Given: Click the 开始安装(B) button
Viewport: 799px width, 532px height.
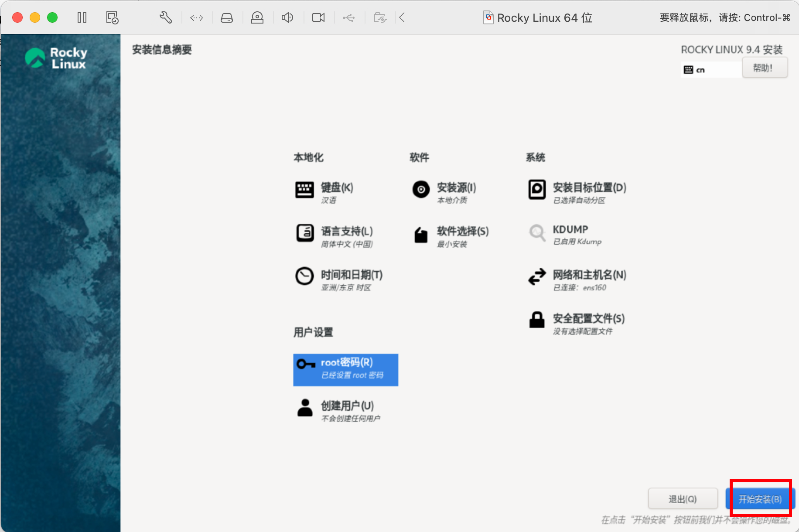Looking at the screenshot, I should [x=760, y=499].
